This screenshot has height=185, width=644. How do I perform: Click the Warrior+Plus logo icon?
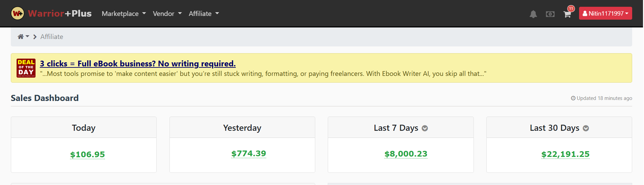click(x=18, y=14)
